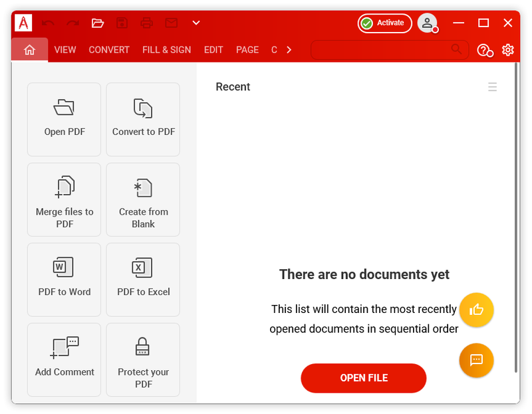Click the Activate button
This screenshot has height=414, width=532.
point(385,23)
